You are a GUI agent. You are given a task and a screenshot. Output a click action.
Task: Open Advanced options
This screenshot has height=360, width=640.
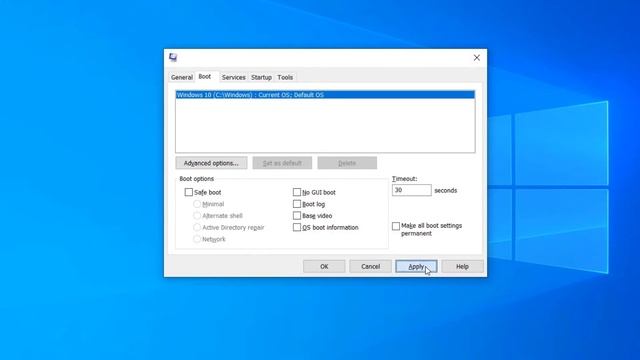click(x=211, y=163)
